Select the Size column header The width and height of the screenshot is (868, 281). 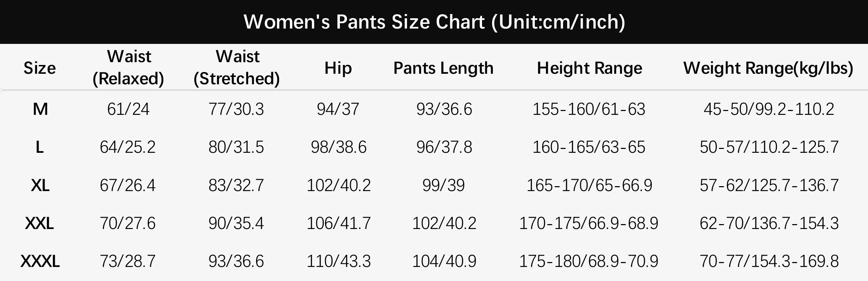(40, 68)
